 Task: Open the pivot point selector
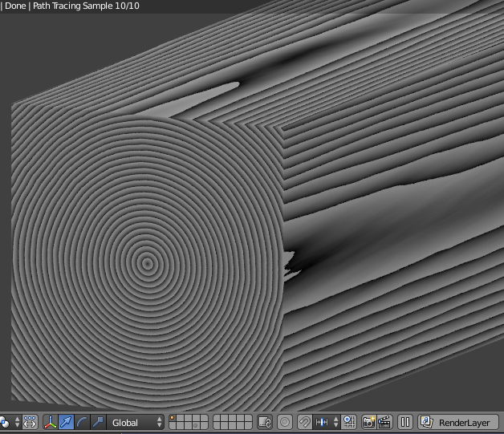(x=10, y=422)
